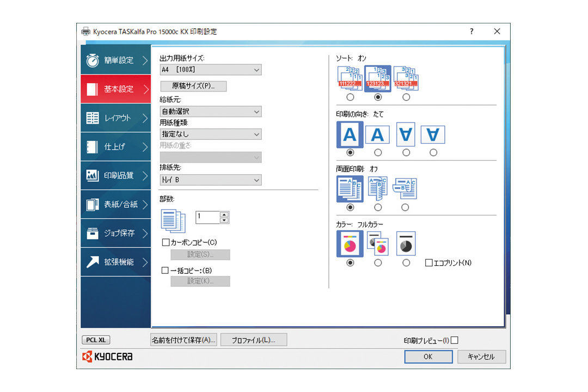The image size is (588, 392).
Task: Pick the full color print icon
Action: point(350,244)
